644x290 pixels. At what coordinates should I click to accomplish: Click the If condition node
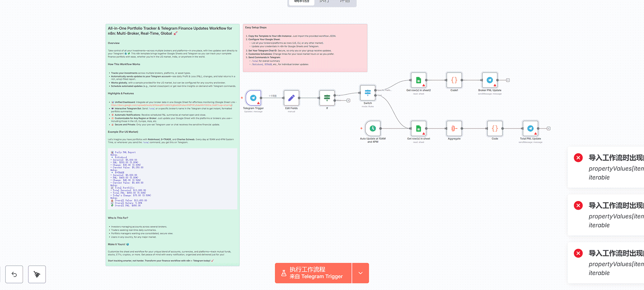pos(327,98)
